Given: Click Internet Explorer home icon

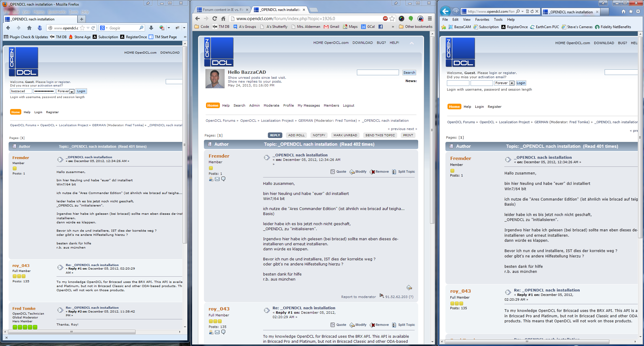Looking at the screenshot, I should pyautogui.click(x=624, y=12).
